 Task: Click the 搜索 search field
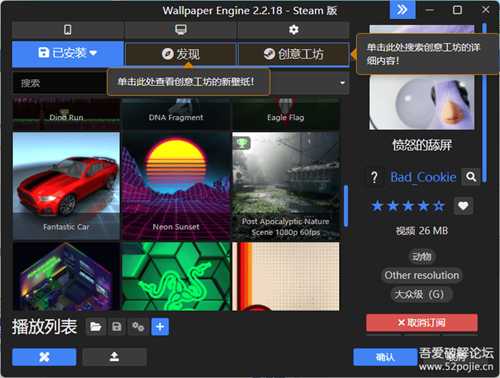(x=60, y=83)
